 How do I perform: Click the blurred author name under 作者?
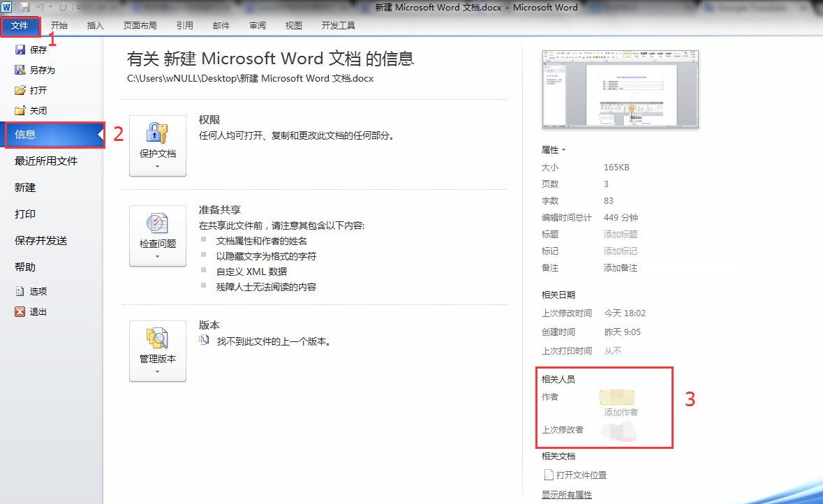(617, 397)
